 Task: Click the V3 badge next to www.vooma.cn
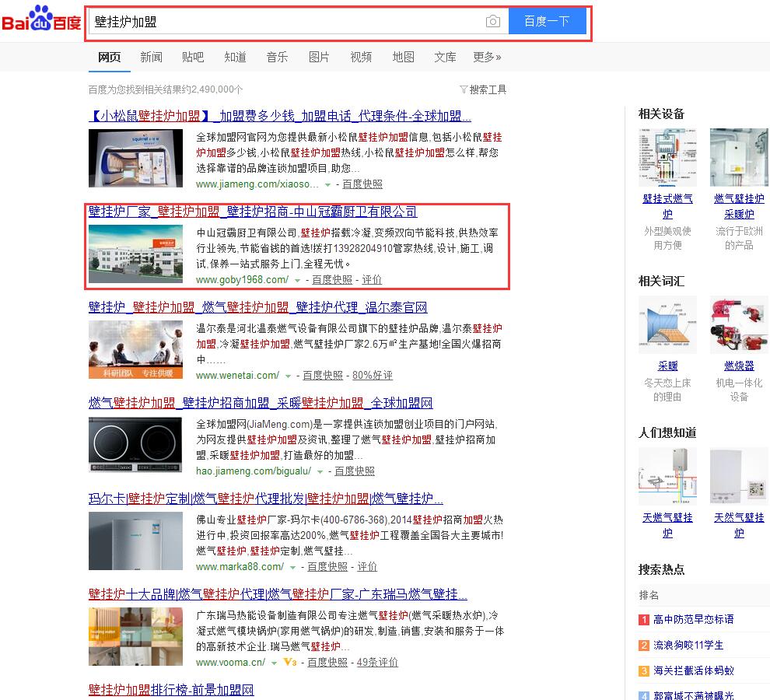pos(291,663)
